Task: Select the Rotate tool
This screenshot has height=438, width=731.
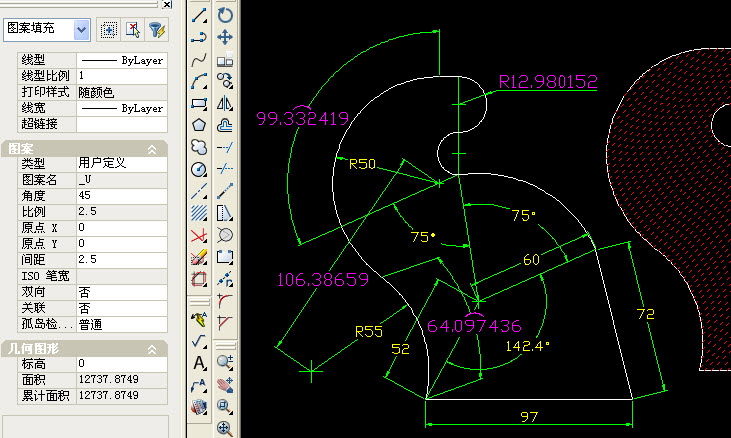Action: coord(225,15)
